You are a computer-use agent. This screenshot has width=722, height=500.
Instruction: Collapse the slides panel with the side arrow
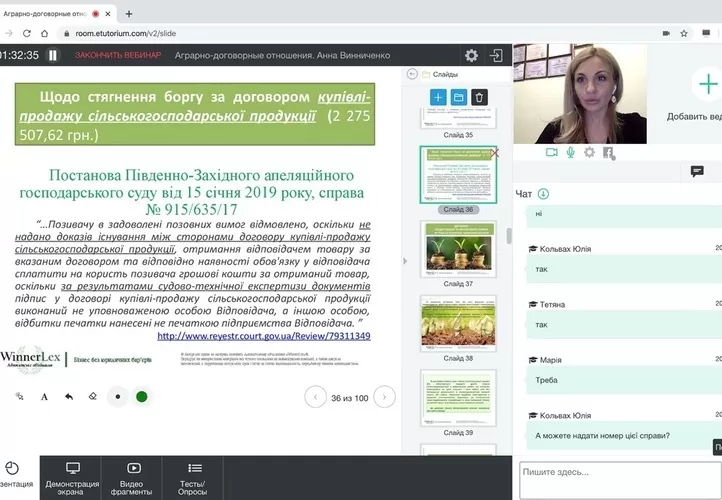tap(405, 261)
